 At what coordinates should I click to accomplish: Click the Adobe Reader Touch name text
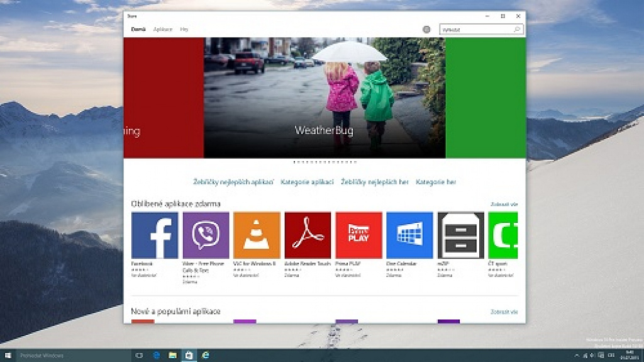308,264
